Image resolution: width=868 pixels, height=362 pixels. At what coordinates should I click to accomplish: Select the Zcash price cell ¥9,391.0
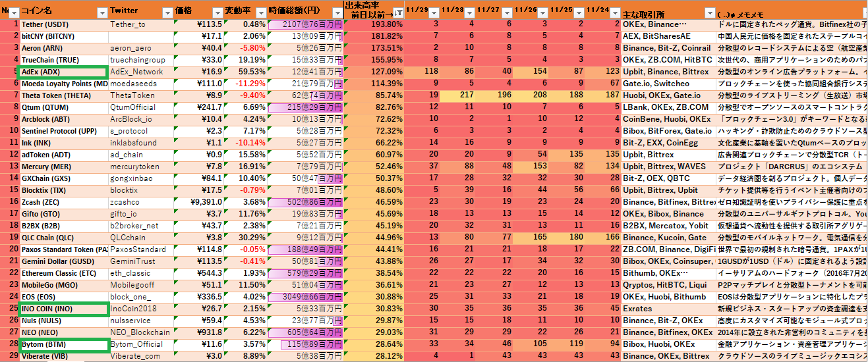coord(198,202)
